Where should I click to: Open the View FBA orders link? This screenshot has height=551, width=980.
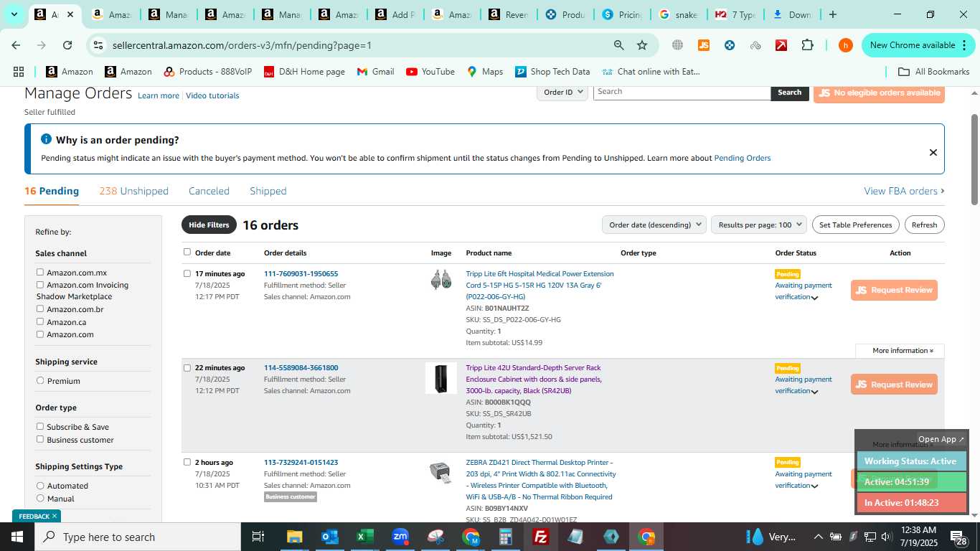(904, 191)
